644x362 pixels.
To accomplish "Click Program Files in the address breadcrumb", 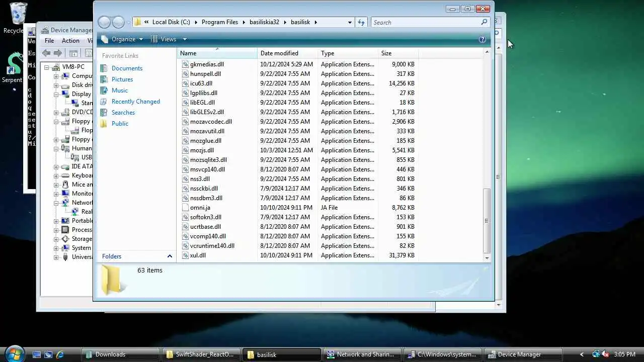I will 220,22.
